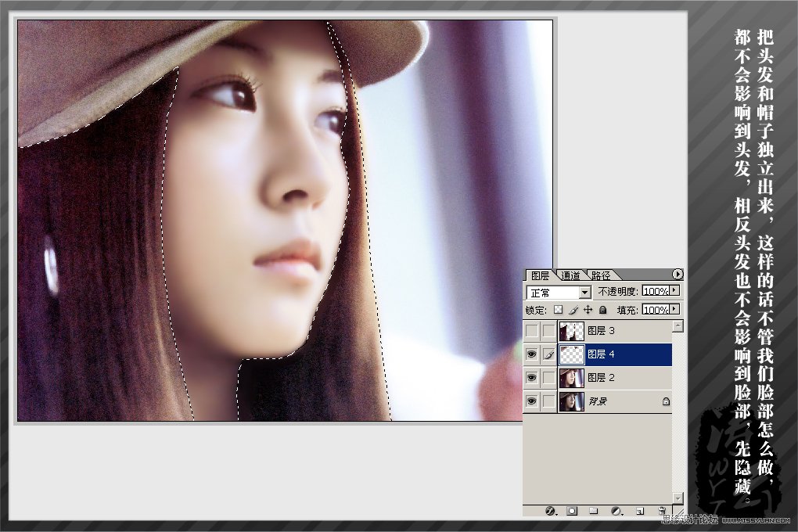Expand the 填充 fill slider arrow
The width and height of the screenshot is (798, 532).
[674, 310]
